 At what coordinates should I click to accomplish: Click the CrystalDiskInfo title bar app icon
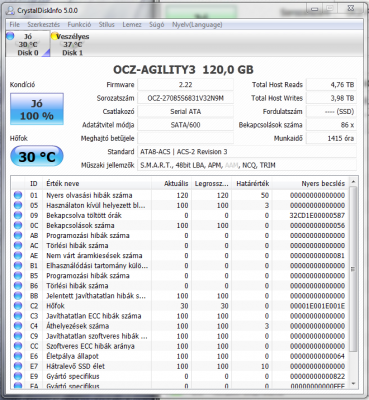click(x=11, y=10)
